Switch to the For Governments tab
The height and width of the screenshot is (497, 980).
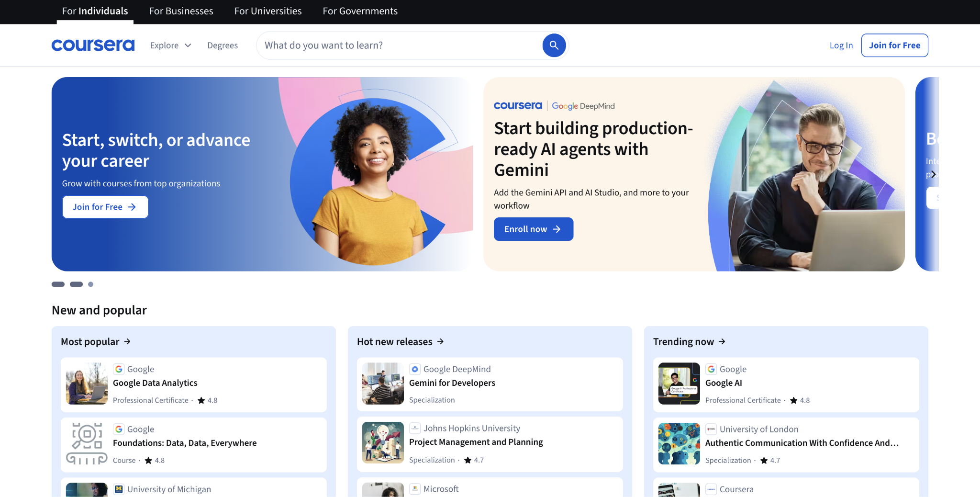360,11
